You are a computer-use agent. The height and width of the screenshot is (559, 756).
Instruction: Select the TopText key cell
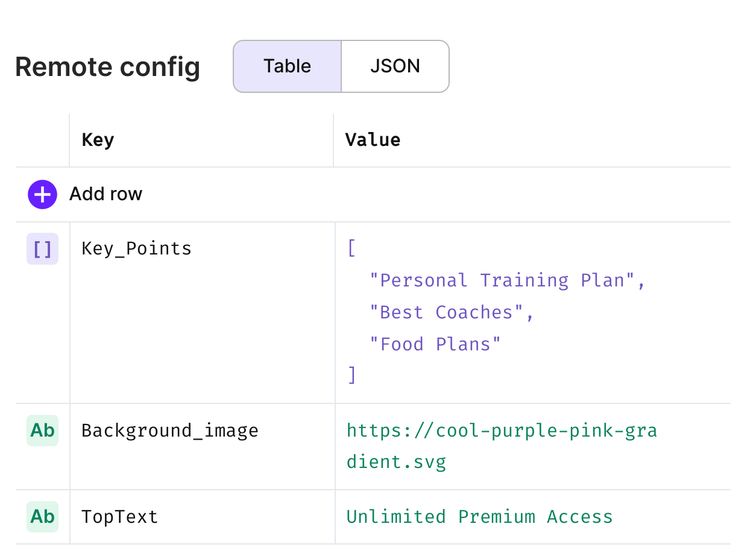click(202, 517)
